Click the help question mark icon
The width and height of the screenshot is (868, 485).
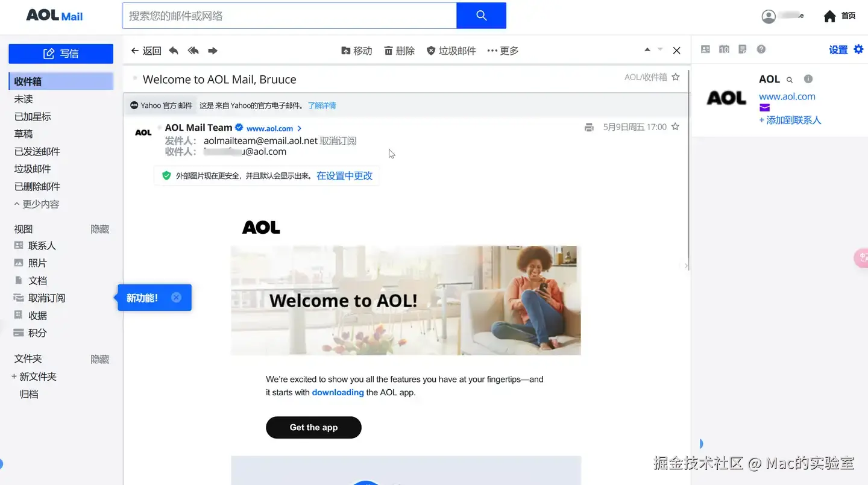coord(761,49)
